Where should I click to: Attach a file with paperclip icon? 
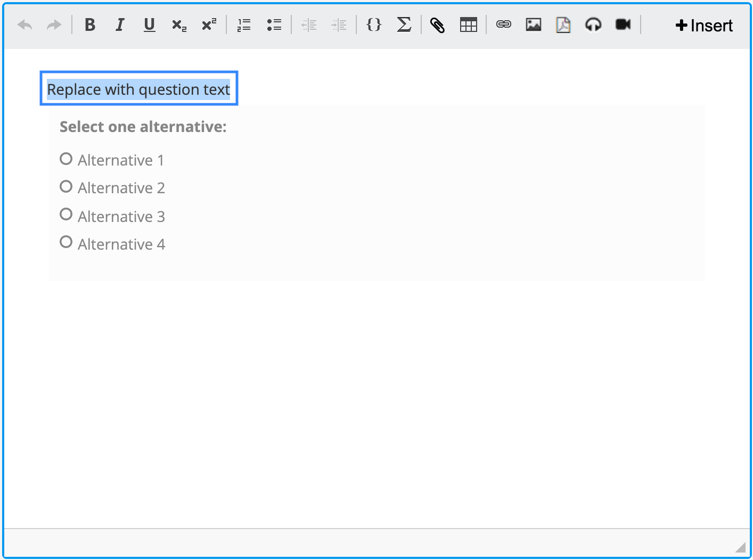click(437, 25)
